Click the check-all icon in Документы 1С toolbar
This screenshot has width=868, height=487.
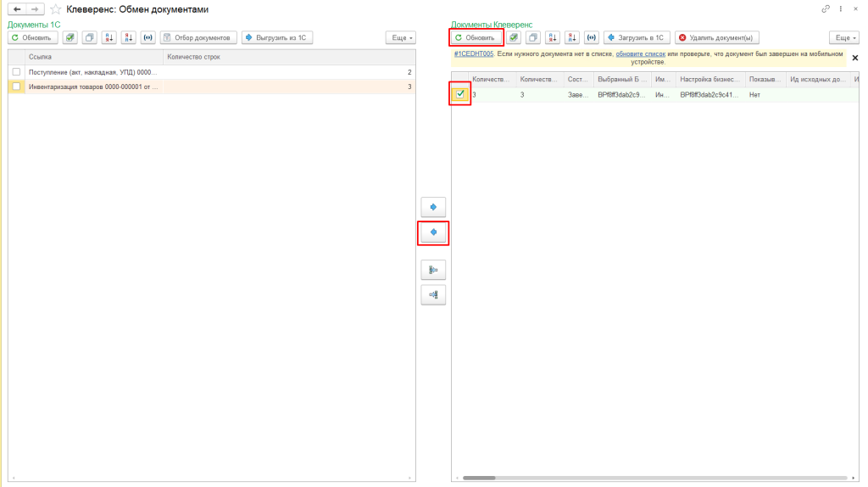coord(70,38)
